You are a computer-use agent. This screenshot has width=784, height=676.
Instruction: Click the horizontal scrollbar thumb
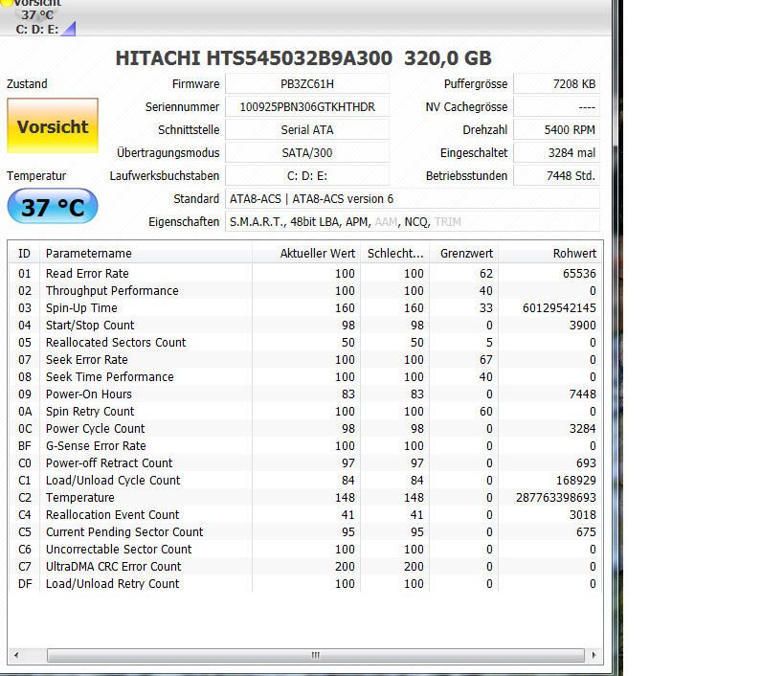point(316,655)
